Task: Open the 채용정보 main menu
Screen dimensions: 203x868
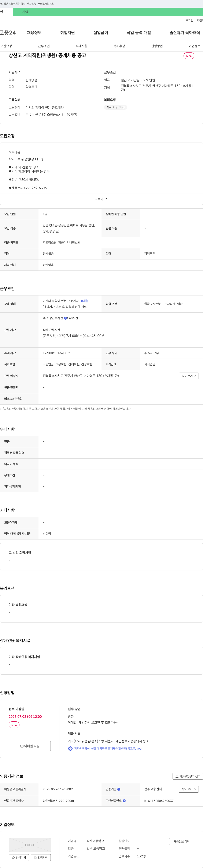Action: click(x=34, y=33)
